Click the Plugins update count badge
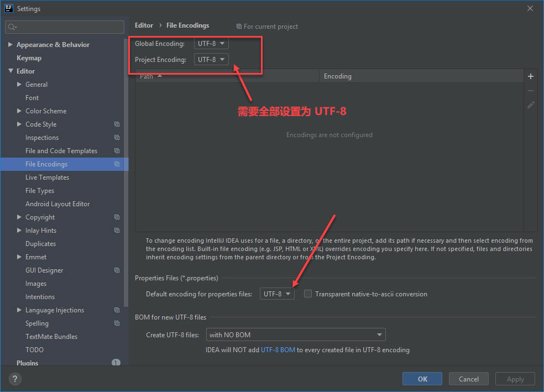This screenshot has height=392, width=544. coord(116,362)
